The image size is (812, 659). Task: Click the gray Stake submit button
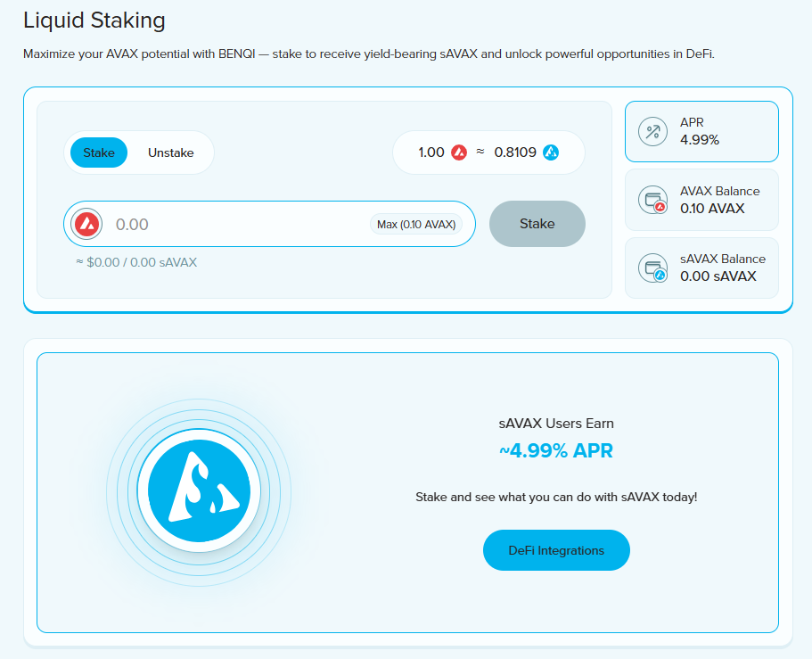click(537, 224)
